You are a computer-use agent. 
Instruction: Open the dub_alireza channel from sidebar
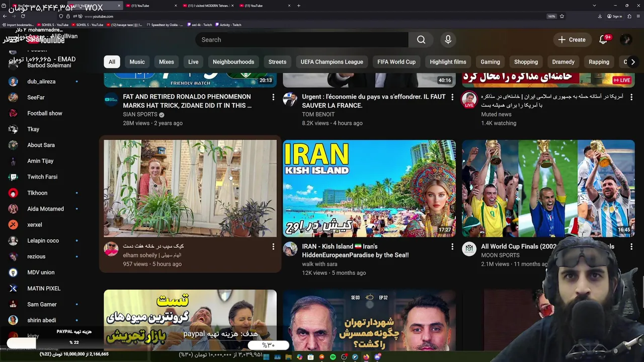point(42,81)
